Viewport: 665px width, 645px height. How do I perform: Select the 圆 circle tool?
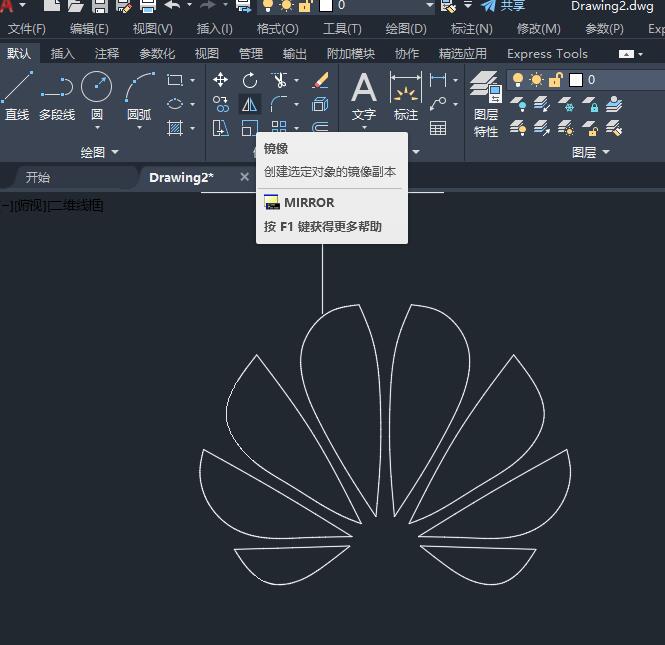click(96, 93)
